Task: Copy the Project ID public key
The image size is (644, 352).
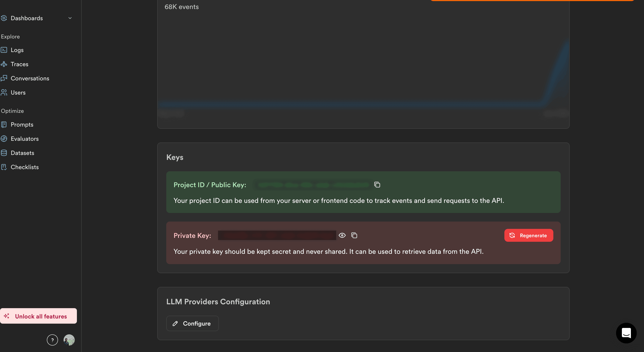Action: [x=377, y=185]
